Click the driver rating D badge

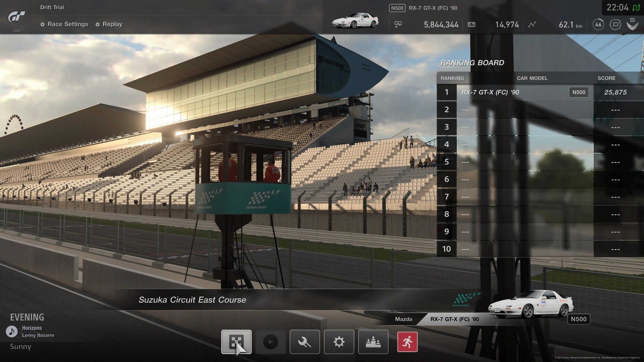(615, 24)
